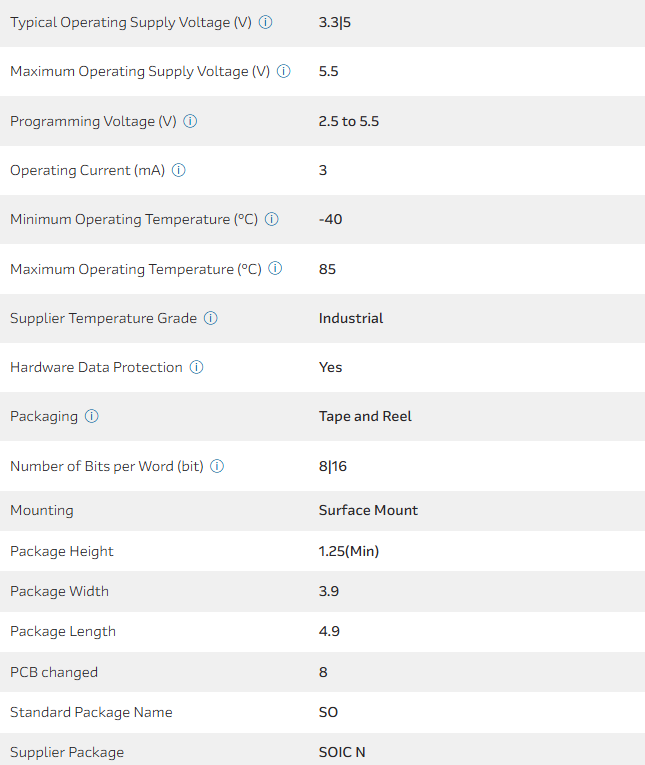
Task: Open Supplier Temperature Grade info icon
Action: [211, 318]
